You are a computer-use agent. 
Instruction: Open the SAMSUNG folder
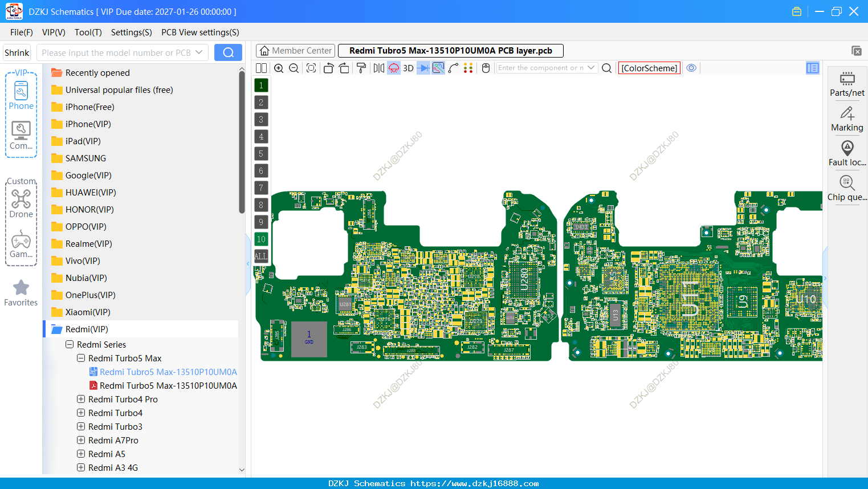click(79, 158)
